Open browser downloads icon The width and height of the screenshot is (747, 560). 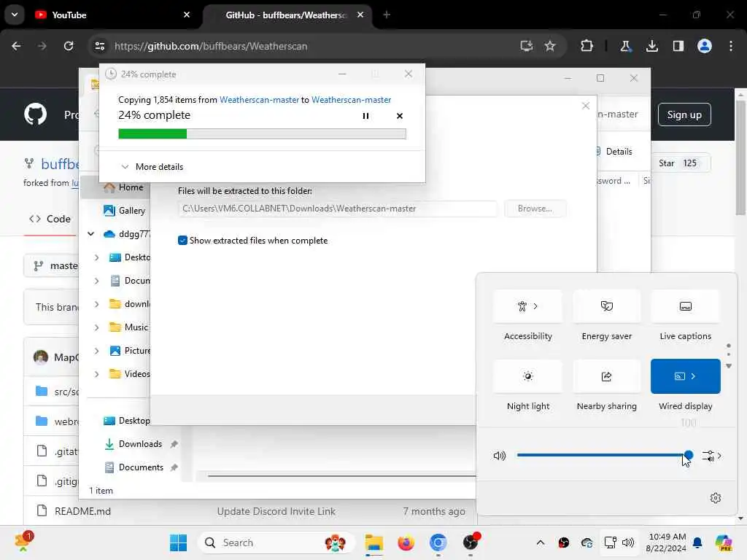pyautogui.click(x=651, y=46)
